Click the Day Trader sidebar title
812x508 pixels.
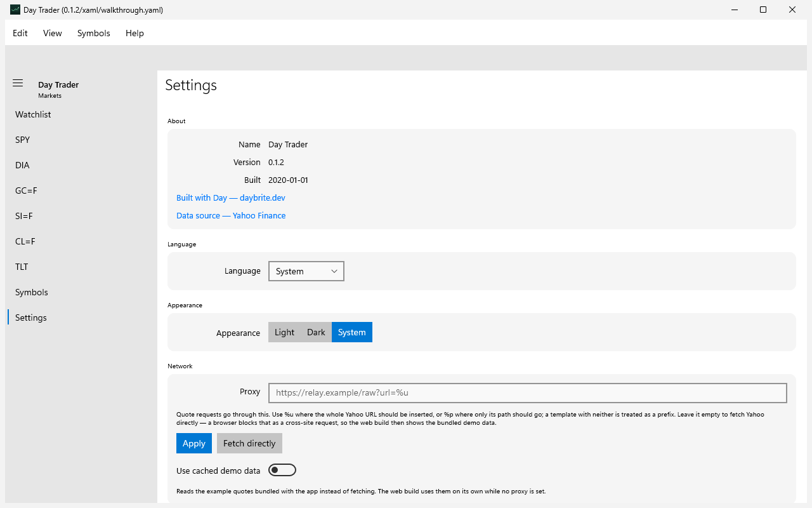click(x=58, y=84)
